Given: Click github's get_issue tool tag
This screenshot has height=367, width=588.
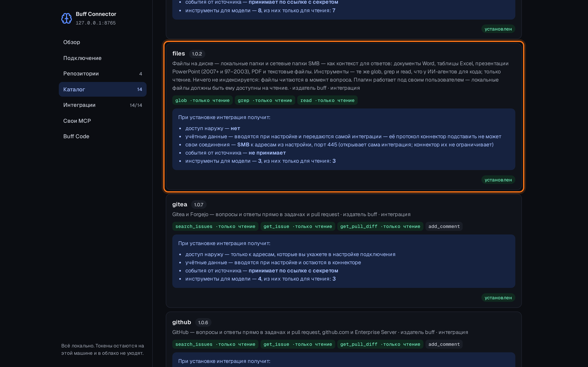Looking at the screenshot, I should click(298, 344).
